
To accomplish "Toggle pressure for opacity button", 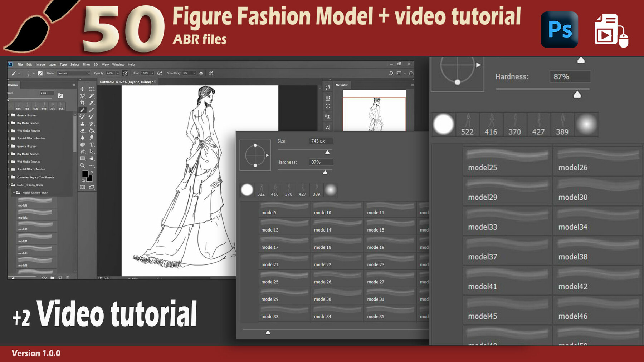I will pos(125,73).
